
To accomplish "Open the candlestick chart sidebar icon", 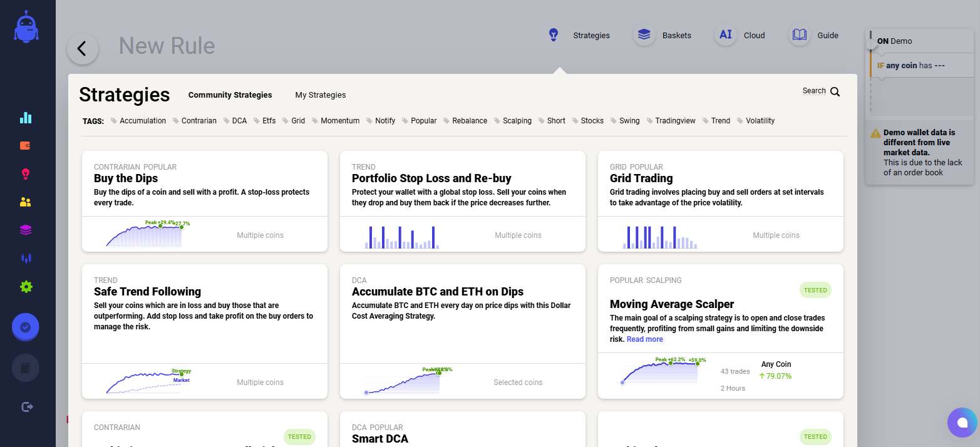I will (x=26, y=258).
